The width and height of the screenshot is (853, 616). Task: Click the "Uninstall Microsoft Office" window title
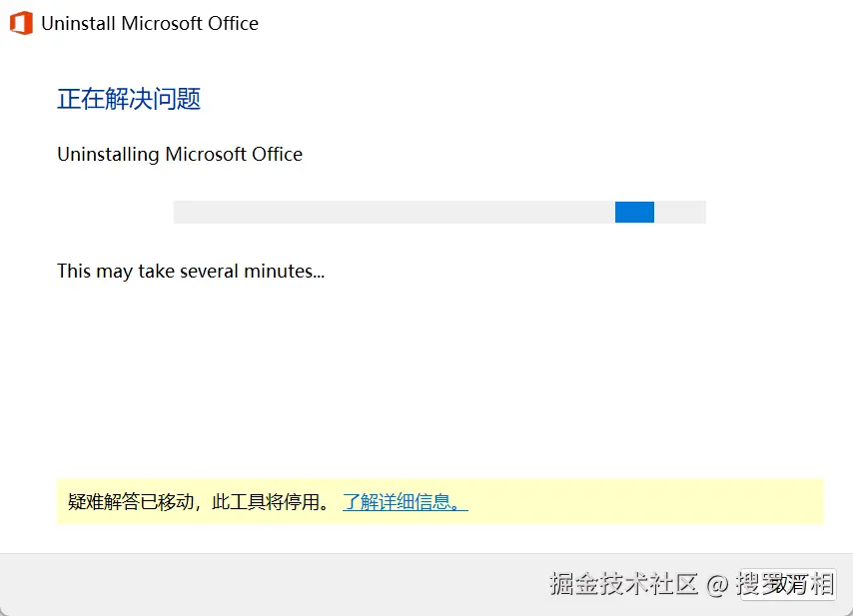150,23
